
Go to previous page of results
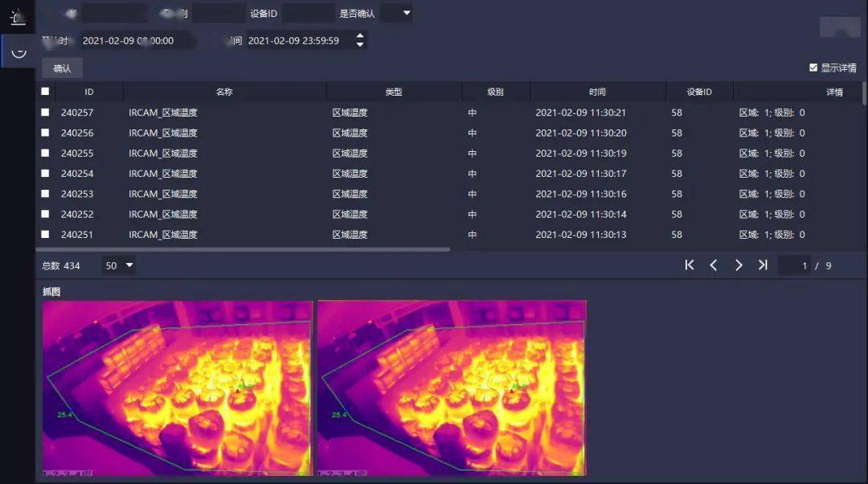pyautogui.click(x=714, y=265)
